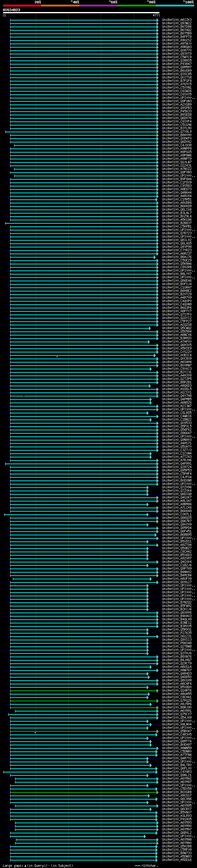Select hit UniRef100_P93847
The width and height of the screenshot is (197, 868).
pos(176,64)
